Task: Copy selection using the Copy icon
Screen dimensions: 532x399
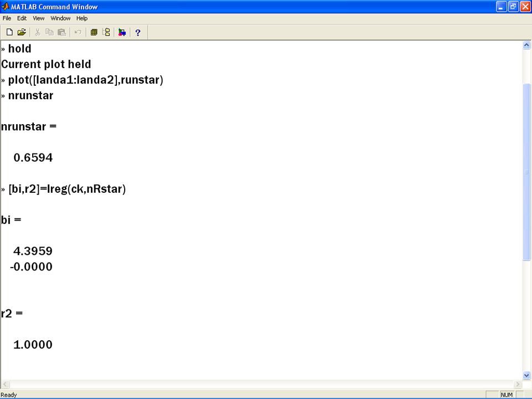Action: [49, 32]
